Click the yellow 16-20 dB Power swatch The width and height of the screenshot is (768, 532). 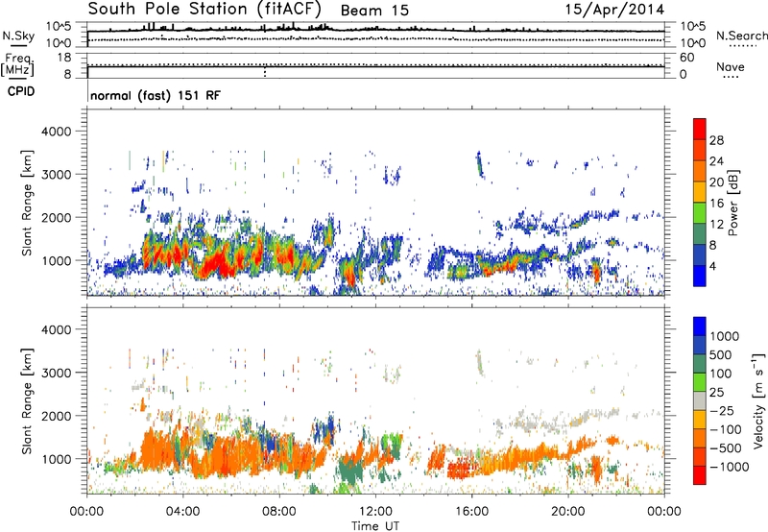click(700, 191)
